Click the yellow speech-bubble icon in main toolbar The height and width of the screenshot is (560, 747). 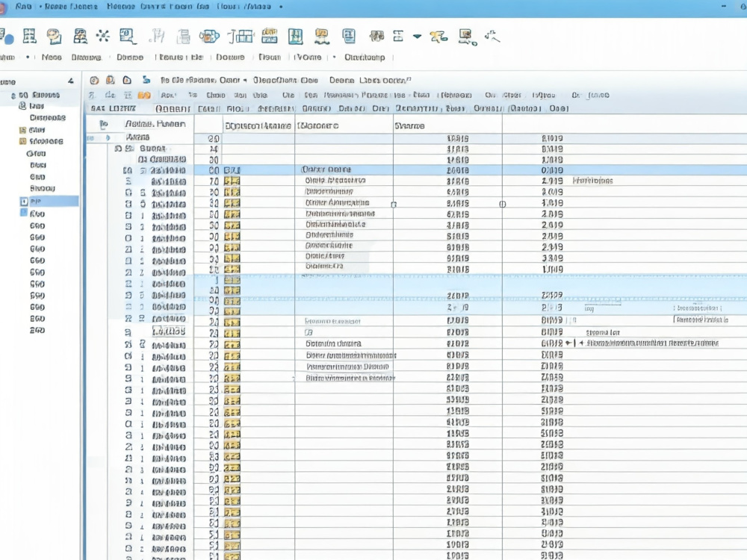click(55, 37)
